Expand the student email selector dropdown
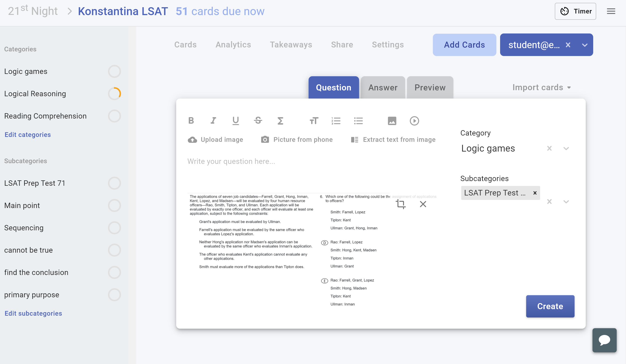The height and width of the screenshot is (364, 626). tap(585, 45)
